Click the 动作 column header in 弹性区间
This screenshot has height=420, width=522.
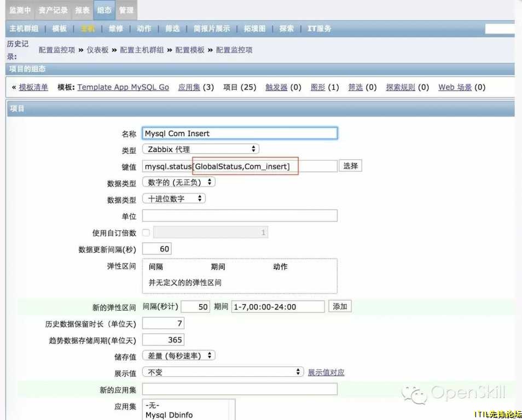[x=280, y=266]
